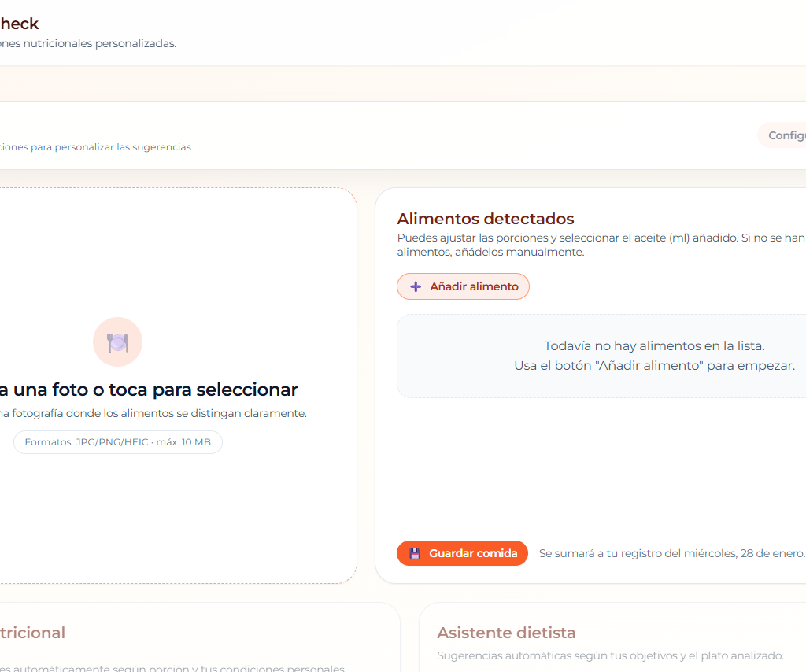Click the plate and cutlery upload icon

point(117,342)
